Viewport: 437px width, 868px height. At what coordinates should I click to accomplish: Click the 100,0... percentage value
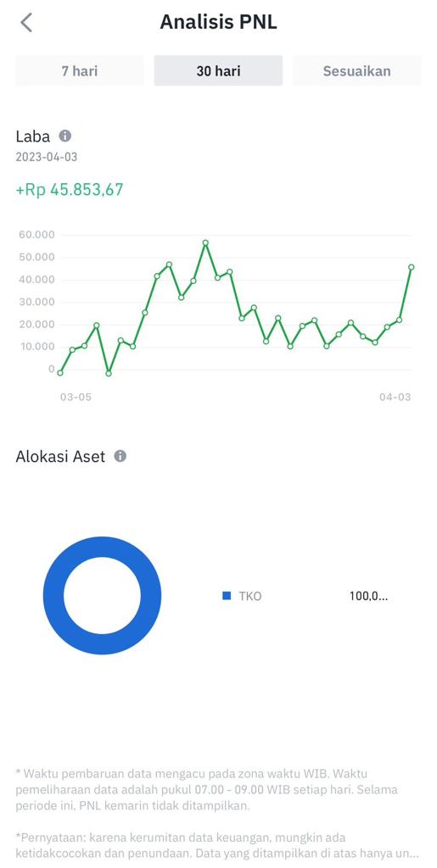click(x=368, y=596)
